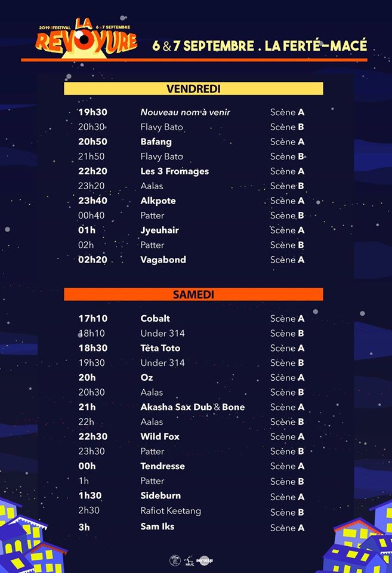Click the La Revoyure festival logo

pos(87,38)
